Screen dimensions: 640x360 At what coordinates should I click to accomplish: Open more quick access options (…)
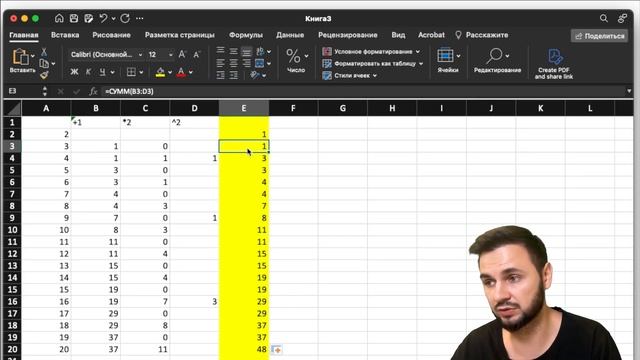[140, 18]
